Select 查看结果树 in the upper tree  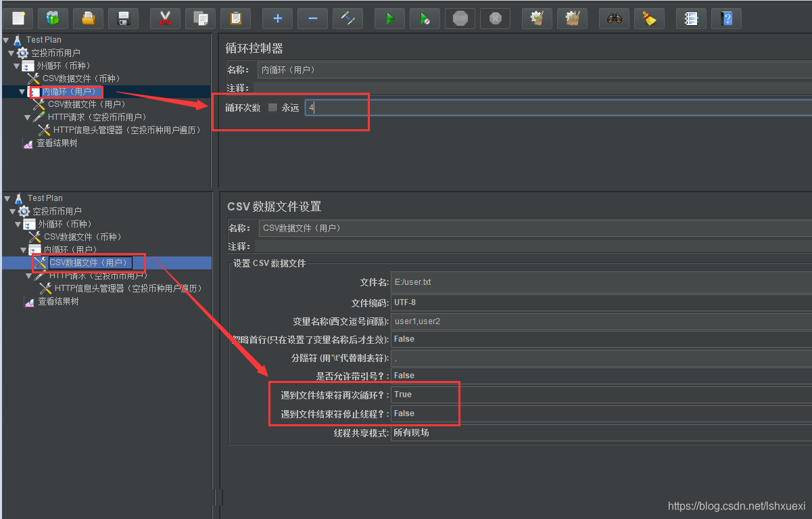[57, 143]
